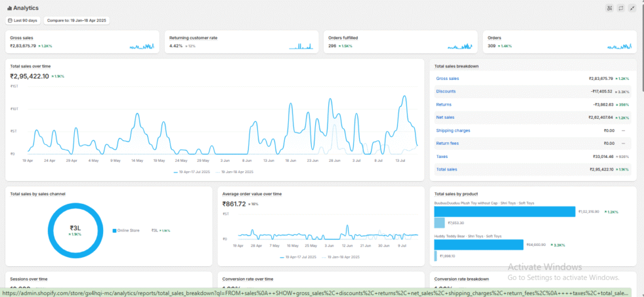Viewport: 644px width, 297px height.
Task: Click the Online Store blue legend swatch
Action: (114, 230)
